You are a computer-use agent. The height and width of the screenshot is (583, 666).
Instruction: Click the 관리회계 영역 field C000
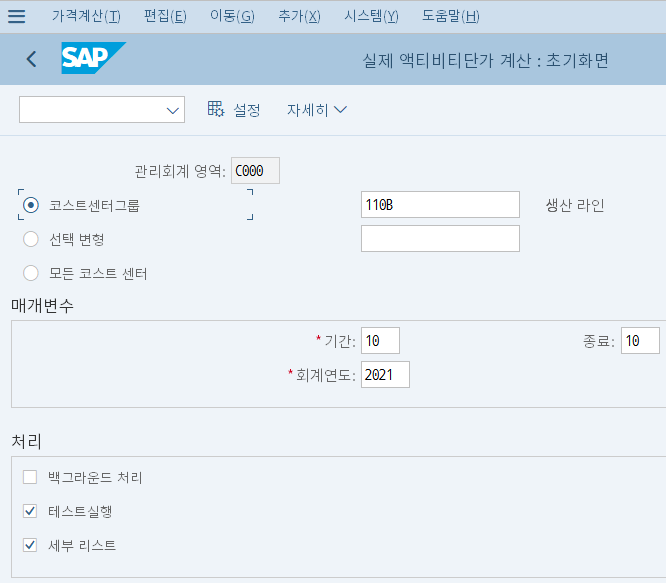[255, 171]
